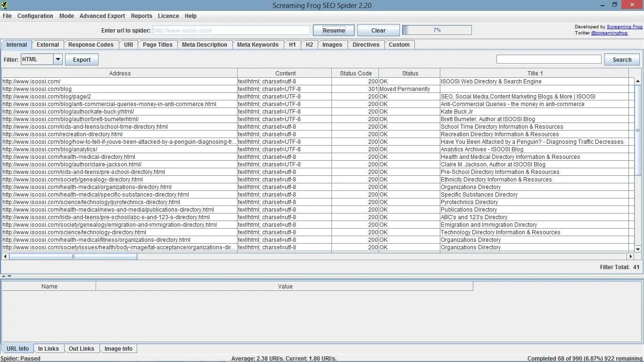Open the @screamingfrog Twitter link
Image resolution: width=644 pixels, height=362 pixels.
[x=609, y=33]
